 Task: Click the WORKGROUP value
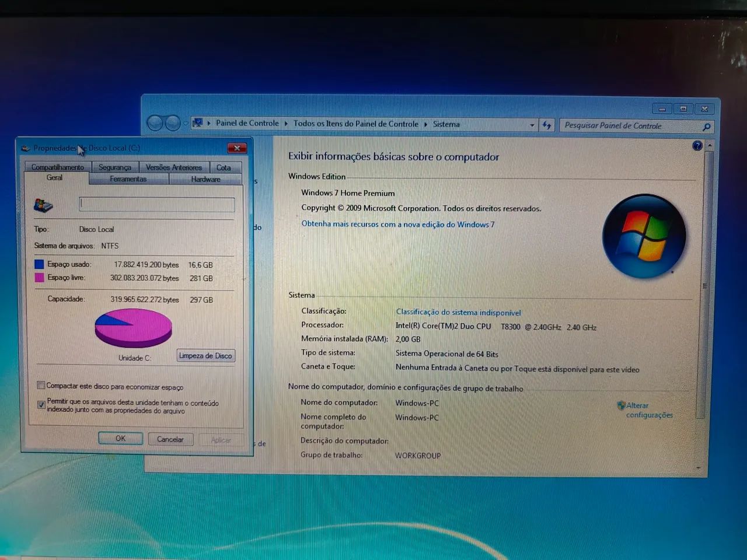click(418, 456)
